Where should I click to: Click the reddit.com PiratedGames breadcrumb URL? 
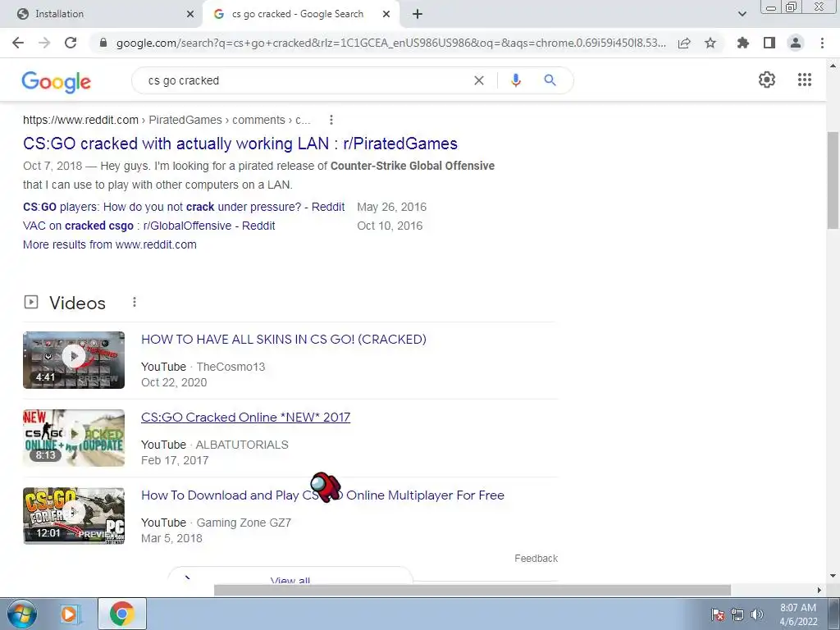167,120
